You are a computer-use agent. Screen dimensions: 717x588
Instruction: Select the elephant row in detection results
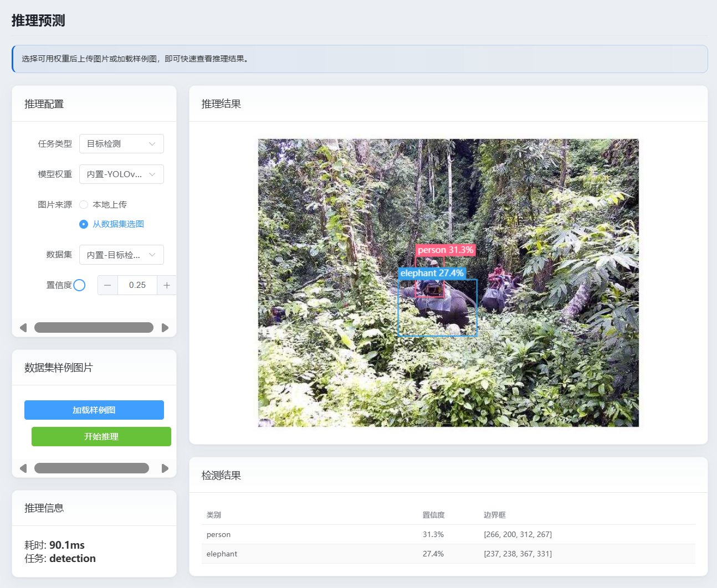click(x=448, y=554)
